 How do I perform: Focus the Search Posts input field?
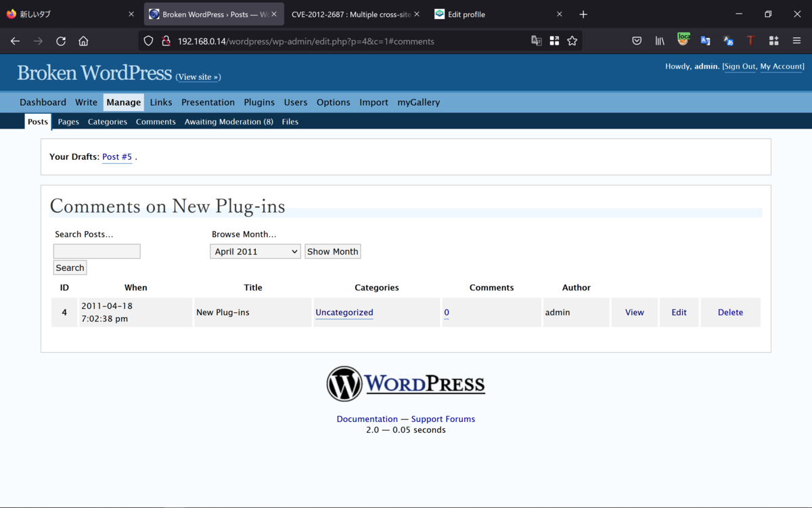click(97, 251)
